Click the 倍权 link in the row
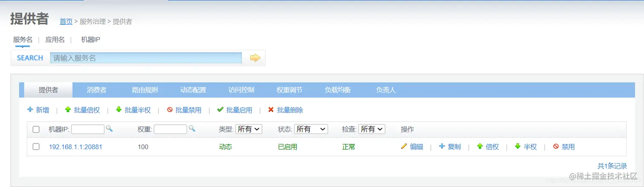The height and width of the screenshot is (187, 644). tap(492, 147)
